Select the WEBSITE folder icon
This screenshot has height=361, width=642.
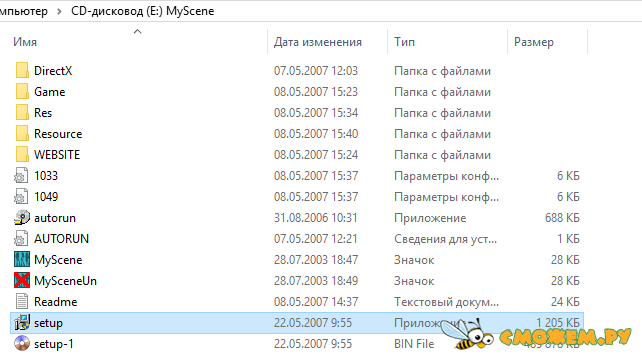(22, 154)
